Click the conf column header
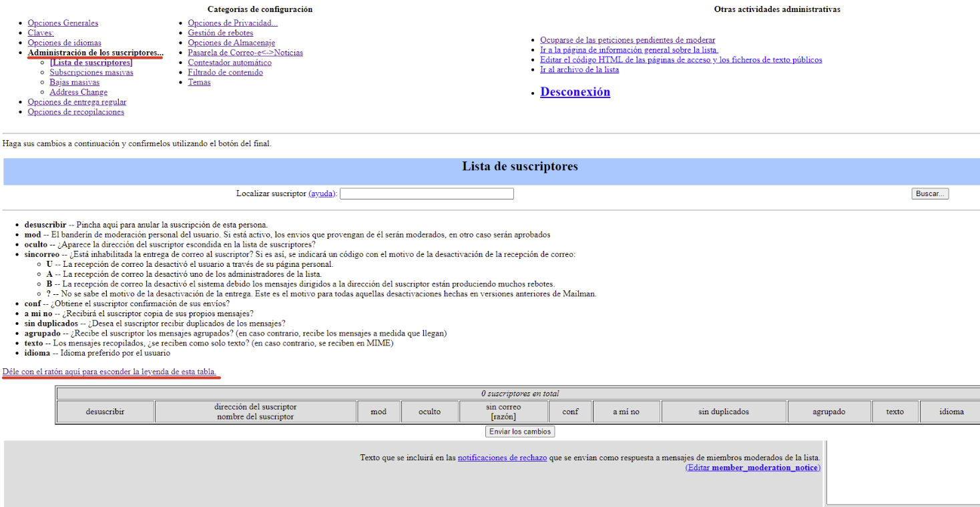The width and height of the screenshot is (980, 507). coord(571,412)
